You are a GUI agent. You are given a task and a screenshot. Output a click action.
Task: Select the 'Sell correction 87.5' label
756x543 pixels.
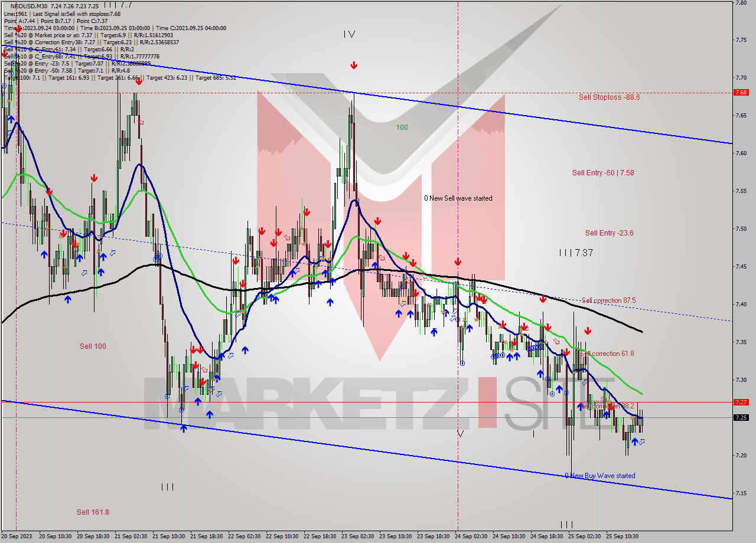pyautogui.click(x=609, y=300)
